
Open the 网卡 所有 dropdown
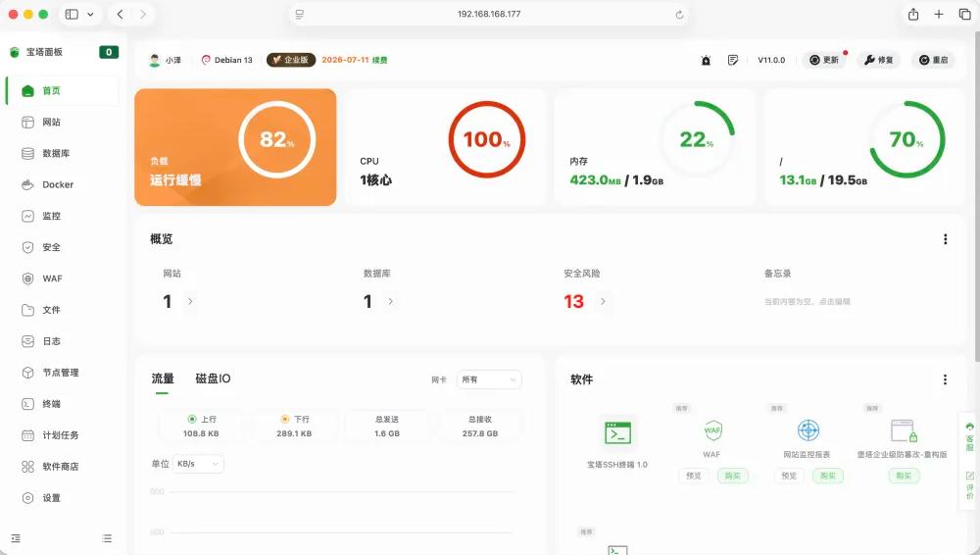[489, 379]
